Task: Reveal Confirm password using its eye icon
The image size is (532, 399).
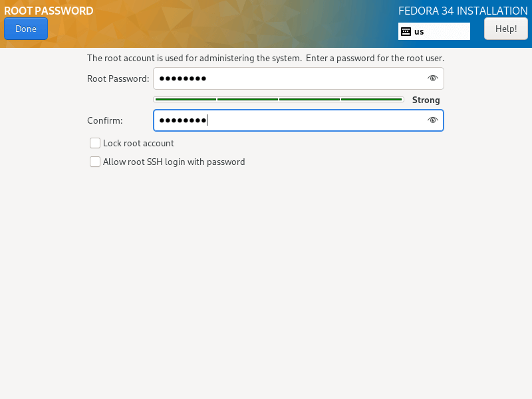Action: click(x=433, y=120)
